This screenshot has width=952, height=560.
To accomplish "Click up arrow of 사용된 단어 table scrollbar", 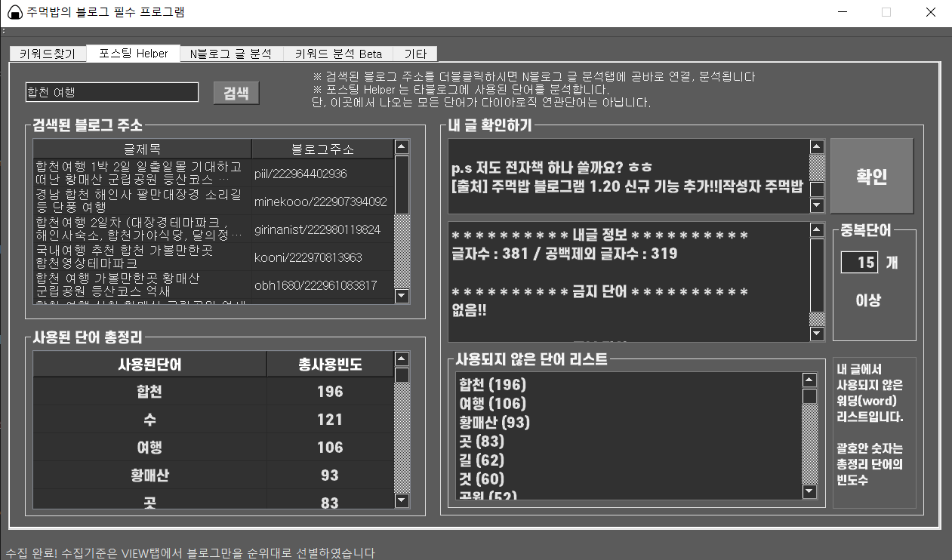I will [402, 360].
